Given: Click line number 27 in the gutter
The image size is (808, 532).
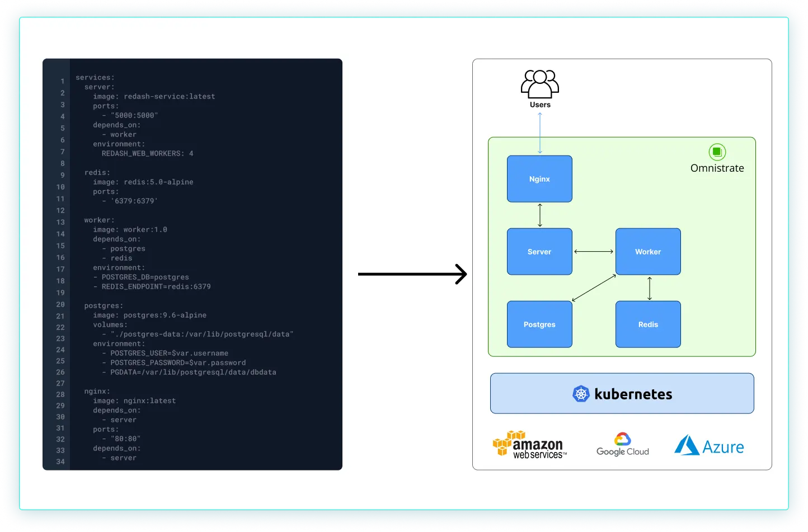Looking at the screenshot, I should (60, 384).
